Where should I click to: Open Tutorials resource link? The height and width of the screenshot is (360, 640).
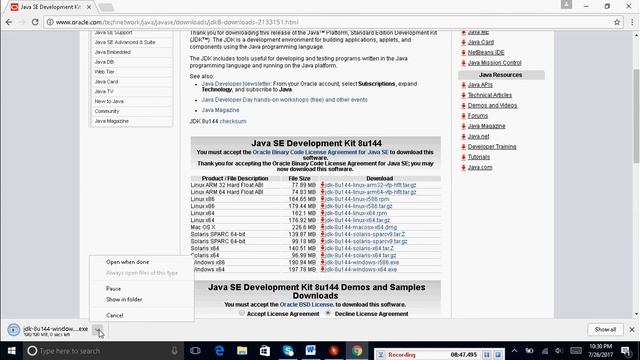tap(479, 157)
